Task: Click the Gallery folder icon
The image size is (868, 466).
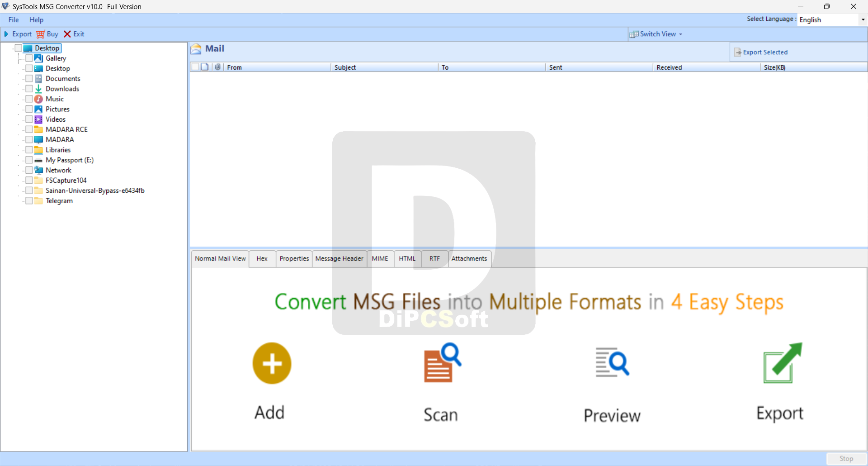Action: [38, 58]
